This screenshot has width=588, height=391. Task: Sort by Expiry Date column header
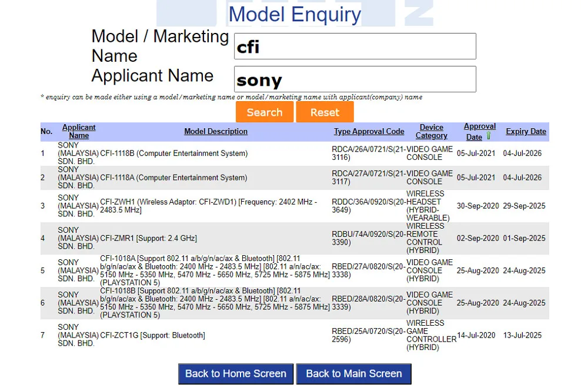point(526,132)
